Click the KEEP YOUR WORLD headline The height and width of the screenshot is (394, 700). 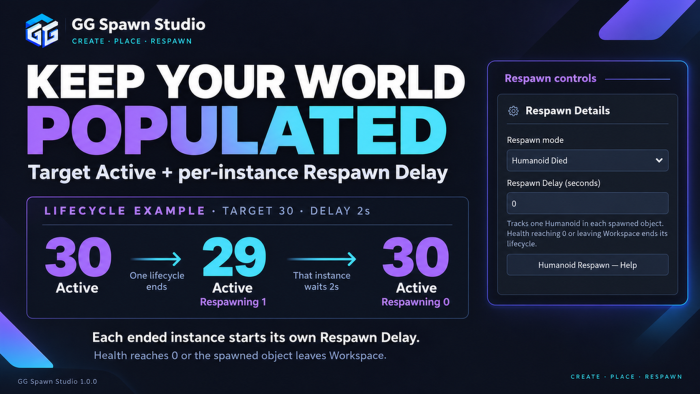click(x=246, y=82)
